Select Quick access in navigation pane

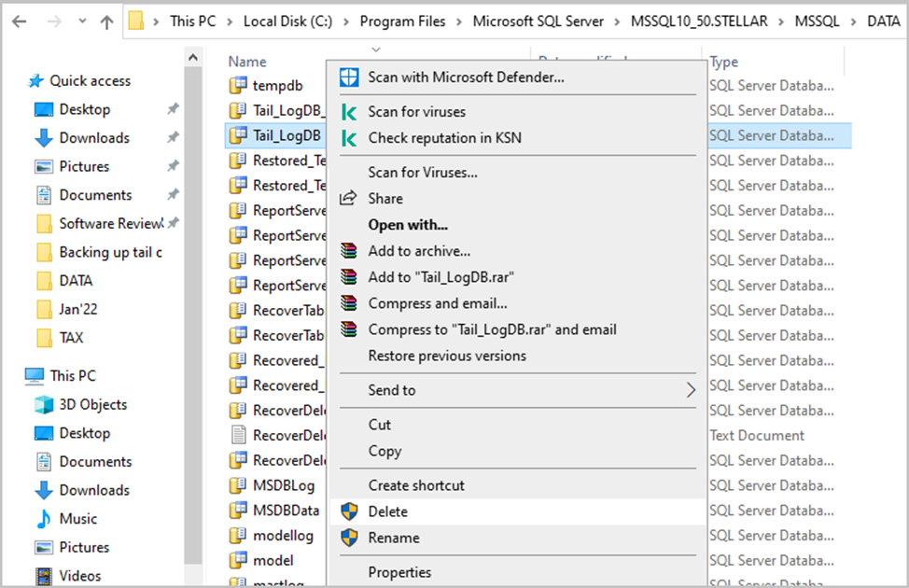pyautogui.click(x=90, y=81)
